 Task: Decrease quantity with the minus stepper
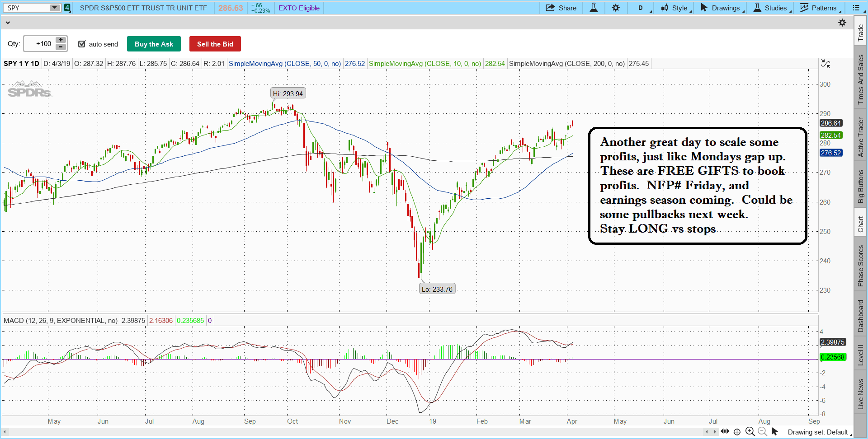[61, 47]
